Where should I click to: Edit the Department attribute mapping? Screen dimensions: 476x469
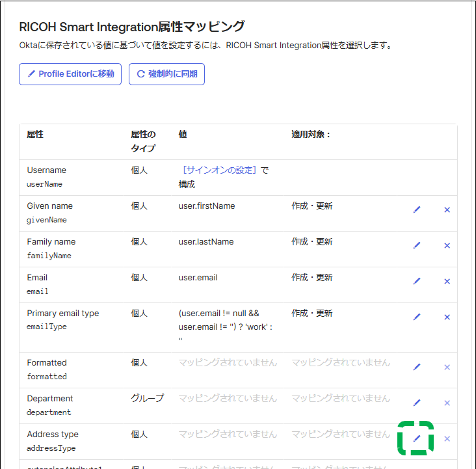coord(417,403)
